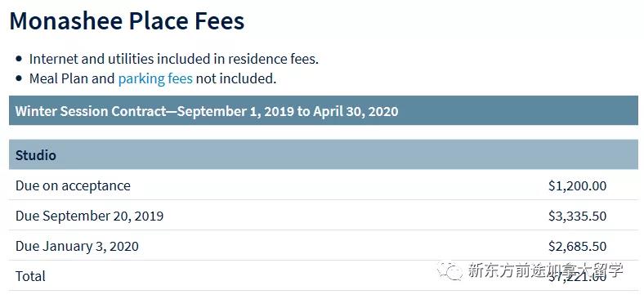Click the Monashee Place Fees heading

tap(127, 21)
